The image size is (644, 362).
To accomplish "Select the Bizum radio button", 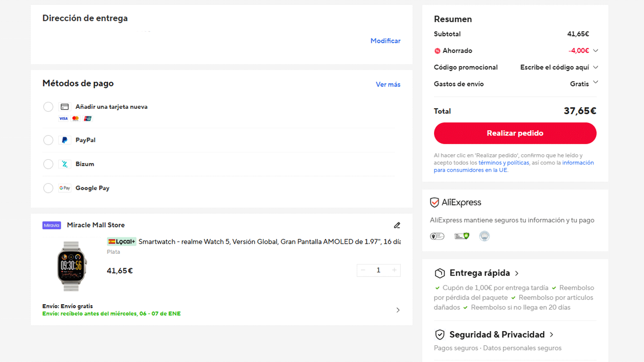I will click(x=48, y=164).
